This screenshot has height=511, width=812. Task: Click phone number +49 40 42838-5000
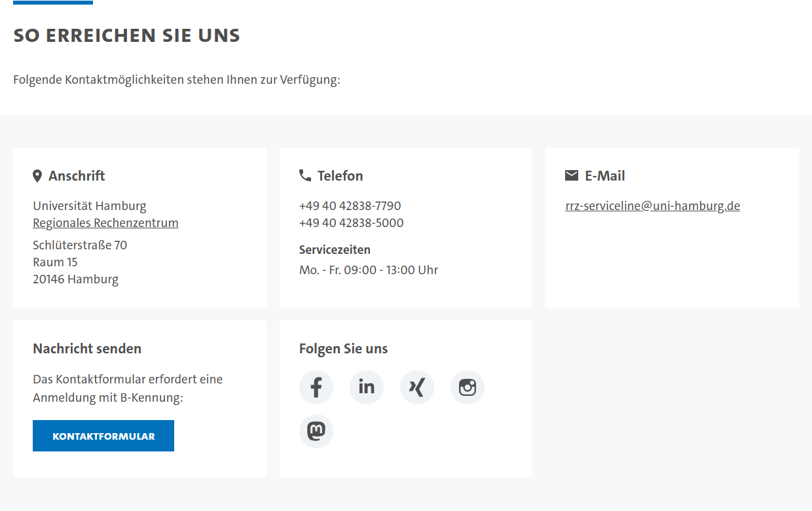(351, 223)
